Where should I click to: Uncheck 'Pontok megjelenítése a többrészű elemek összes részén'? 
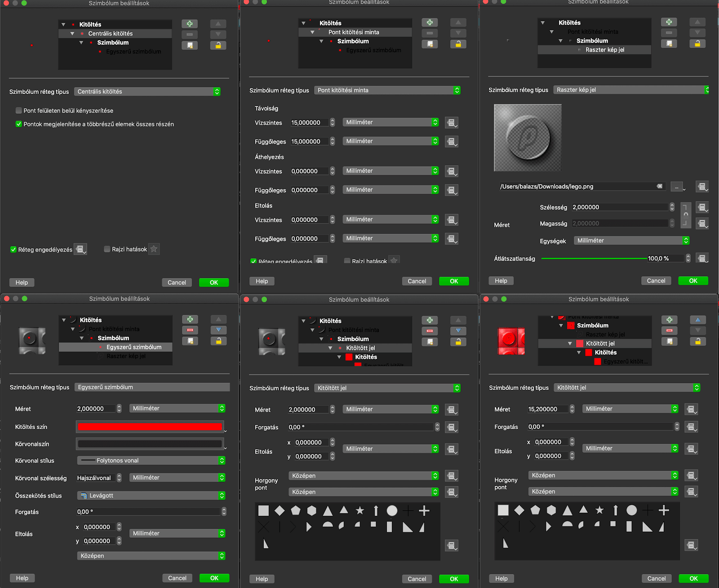[x=19, y=124]
